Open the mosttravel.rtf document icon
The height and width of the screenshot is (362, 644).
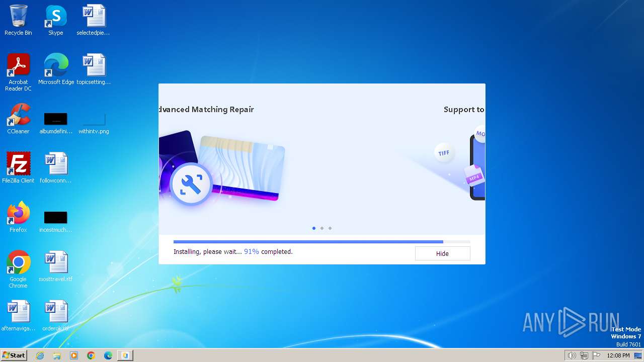[x=56, y=266]
